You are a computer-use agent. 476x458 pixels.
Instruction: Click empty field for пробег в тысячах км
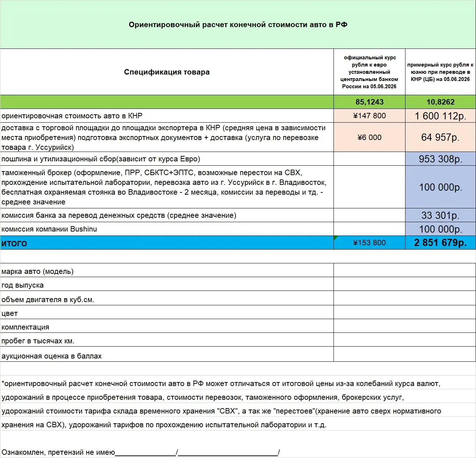(x=405, y=340)
